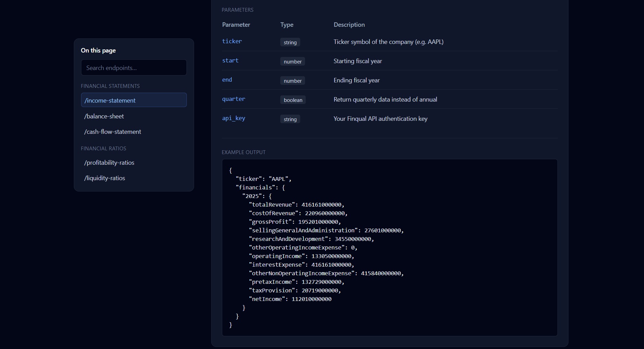Click the string type badge for ticker
The image size is (644, 349).
click(290, 42)
